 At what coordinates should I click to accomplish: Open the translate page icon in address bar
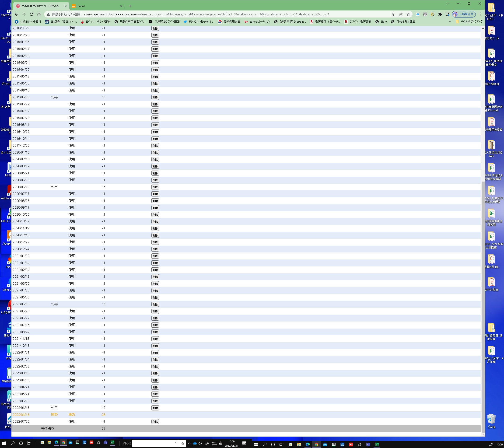(393, 14)
